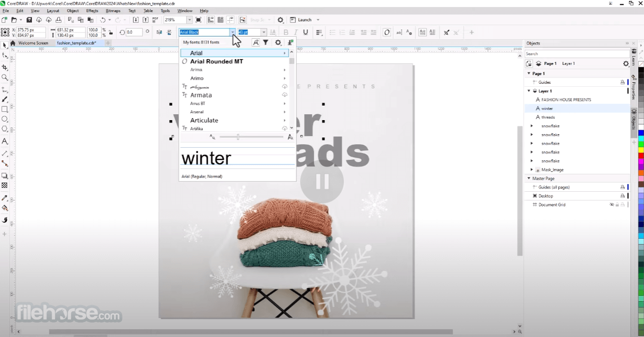Click Publish to PDF icon
The height and width of the screenshot is (337, 644).
pos(155,20)
